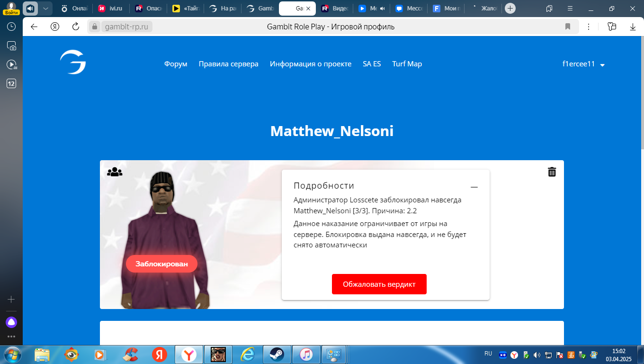Toggle the tab sound mute speaker button
Image resolution: width=644 pixels, height=364 pixels.
pyautogui.click(x=30, y=9)
